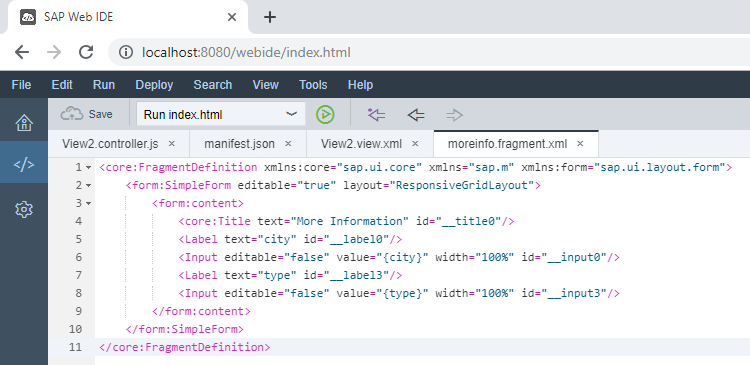
Task: Click the browser back arrow
Action: click(22, 52)
